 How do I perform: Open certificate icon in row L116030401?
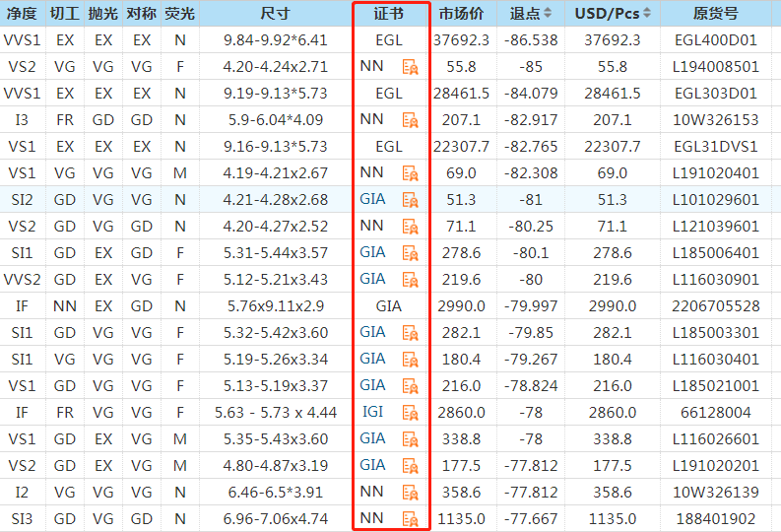[410, 360]
